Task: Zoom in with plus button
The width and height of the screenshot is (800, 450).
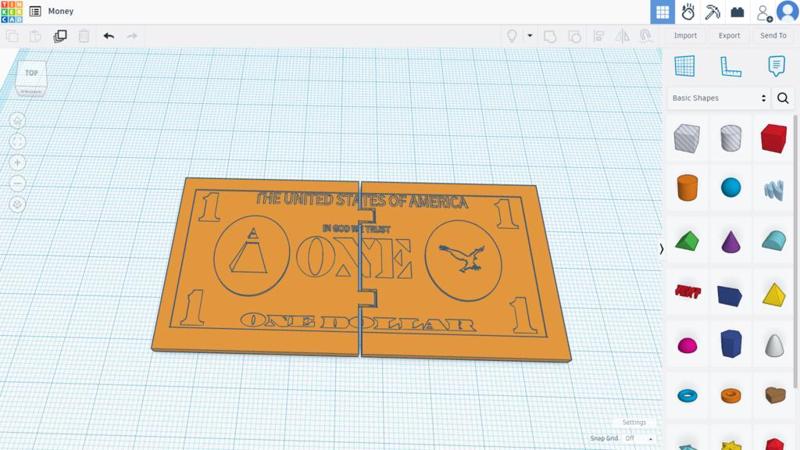Action: [x=17, y=163]
